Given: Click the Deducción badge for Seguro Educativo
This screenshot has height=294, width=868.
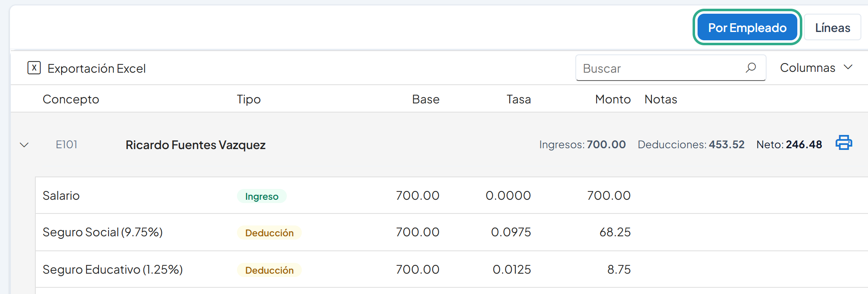Looking at the screenshot, I should [269, 270].
